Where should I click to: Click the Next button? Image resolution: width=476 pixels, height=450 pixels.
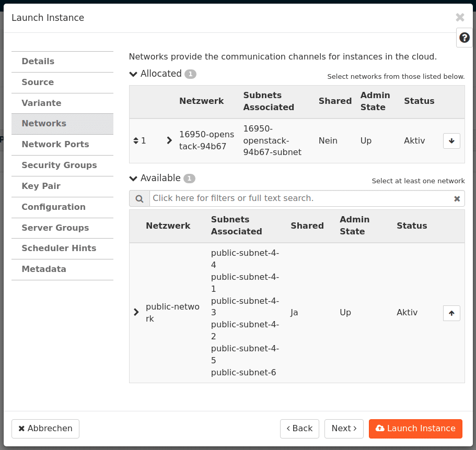tap(344, 429)
